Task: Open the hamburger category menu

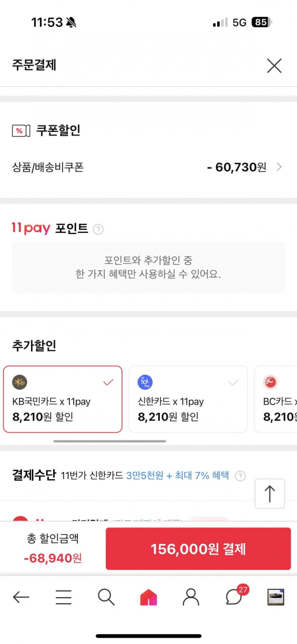Action: click(64, 597)
